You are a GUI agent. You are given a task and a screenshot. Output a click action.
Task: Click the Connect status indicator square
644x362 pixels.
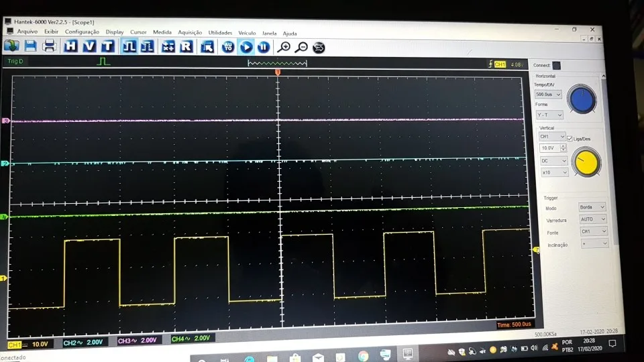pos(557,65)
